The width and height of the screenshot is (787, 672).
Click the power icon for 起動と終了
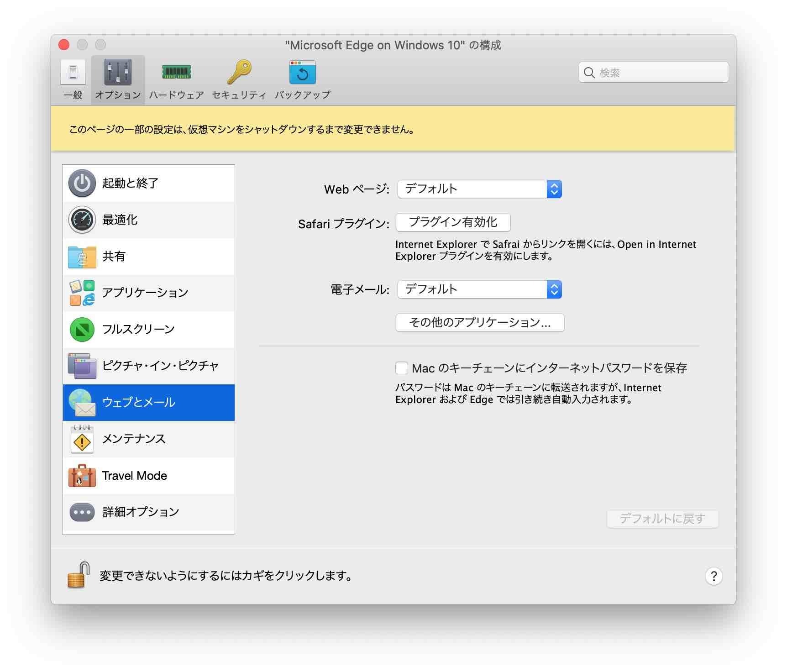pyautogui.click(x=82, y=183)
